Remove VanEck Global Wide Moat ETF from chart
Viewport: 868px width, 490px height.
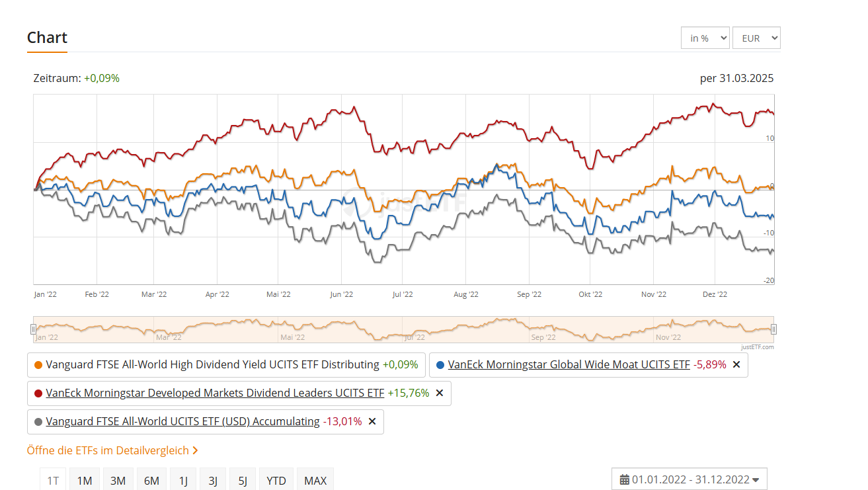[736, 364]
